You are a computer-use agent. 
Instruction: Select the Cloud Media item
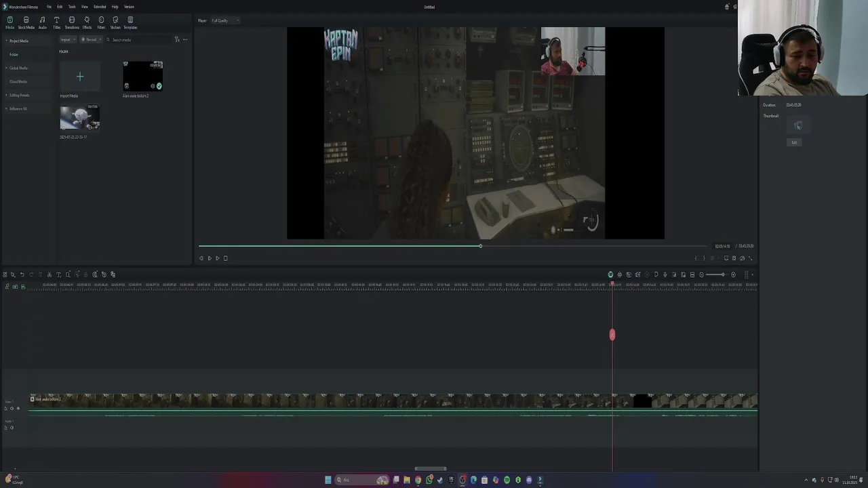click(x=18, y=81)
